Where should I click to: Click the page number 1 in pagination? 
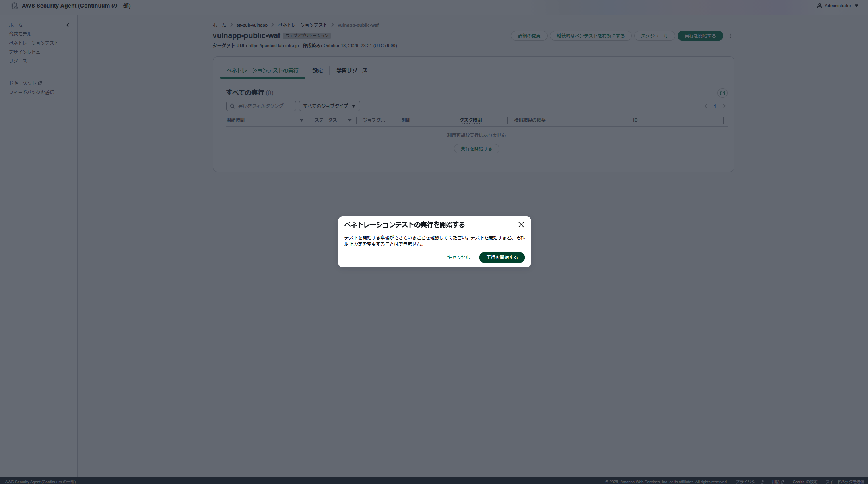pos(715,106)
